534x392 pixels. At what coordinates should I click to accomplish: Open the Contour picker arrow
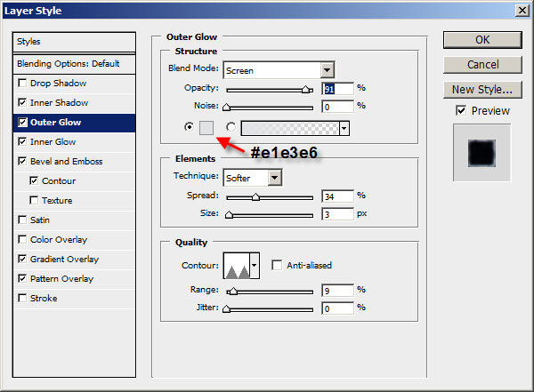(x=254, y=266)
